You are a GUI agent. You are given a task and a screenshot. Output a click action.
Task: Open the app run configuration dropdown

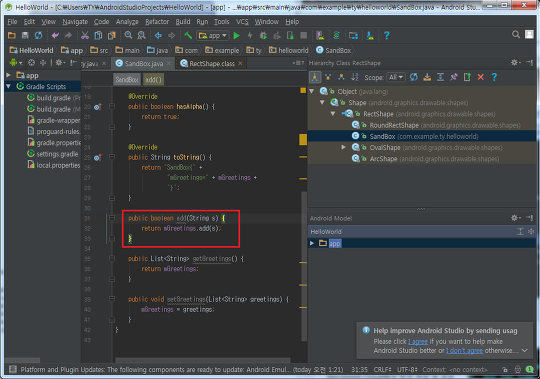coord(212,35)
